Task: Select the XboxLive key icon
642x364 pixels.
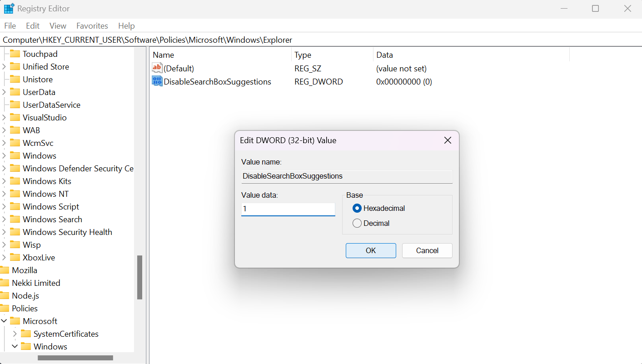Action: click(x=15, y=257)
